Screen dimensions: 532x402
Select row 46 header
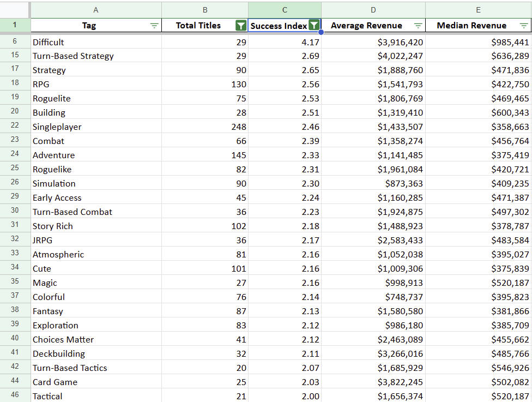tap(15, 395)
